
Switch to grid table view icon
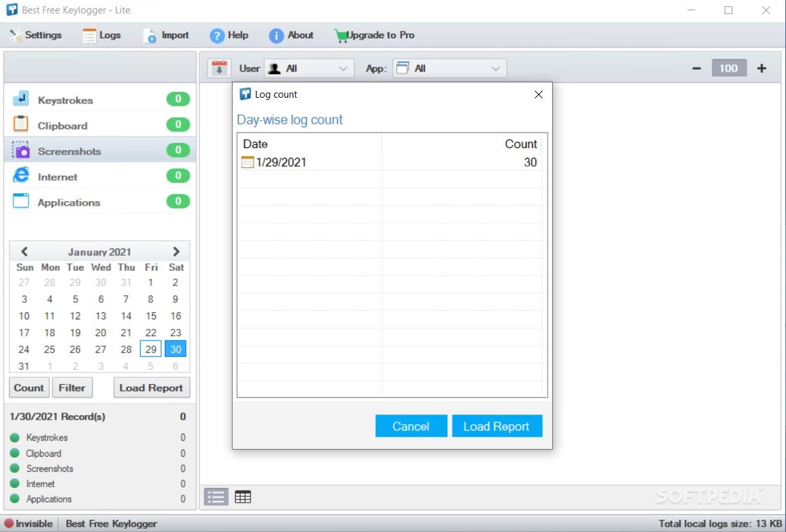243,497
